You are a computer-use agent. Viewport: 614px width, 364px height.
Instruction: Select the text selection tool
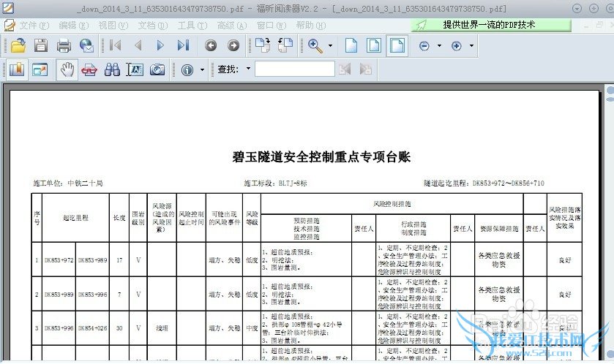click(x=135, y=70)
